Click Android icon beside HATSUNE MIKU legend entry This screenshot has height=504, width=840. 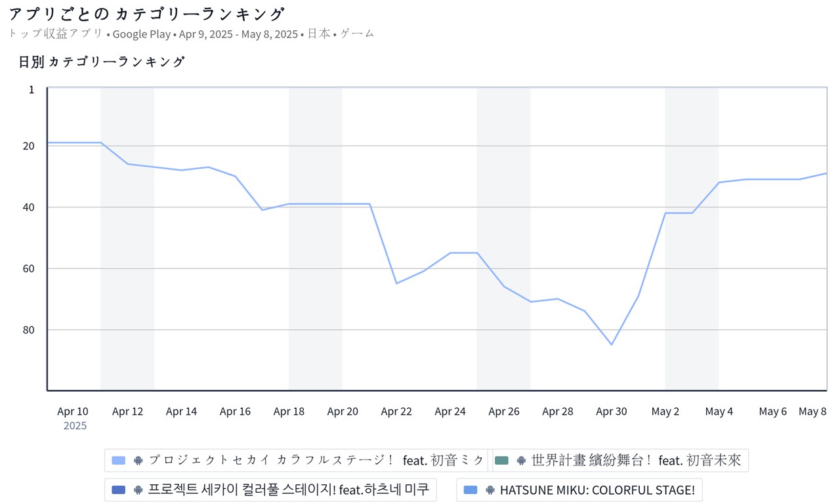(490, 490)
